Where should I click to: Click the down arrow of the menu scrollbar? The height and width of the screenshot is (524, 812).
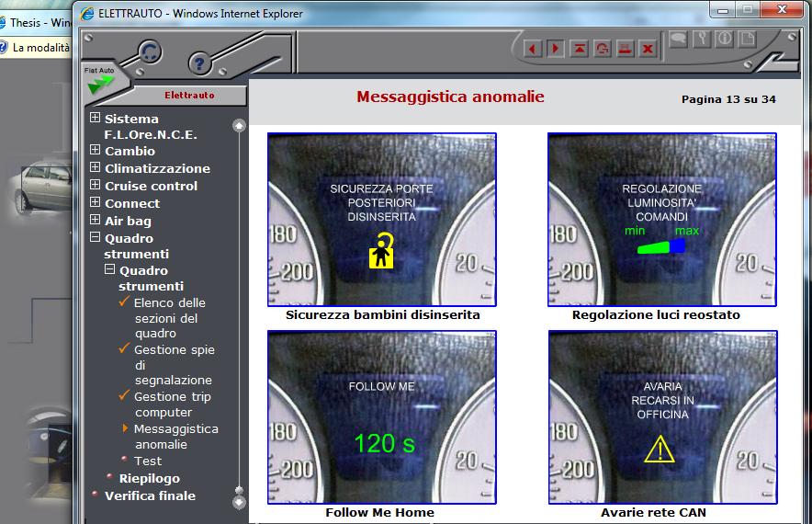(239, 502)
